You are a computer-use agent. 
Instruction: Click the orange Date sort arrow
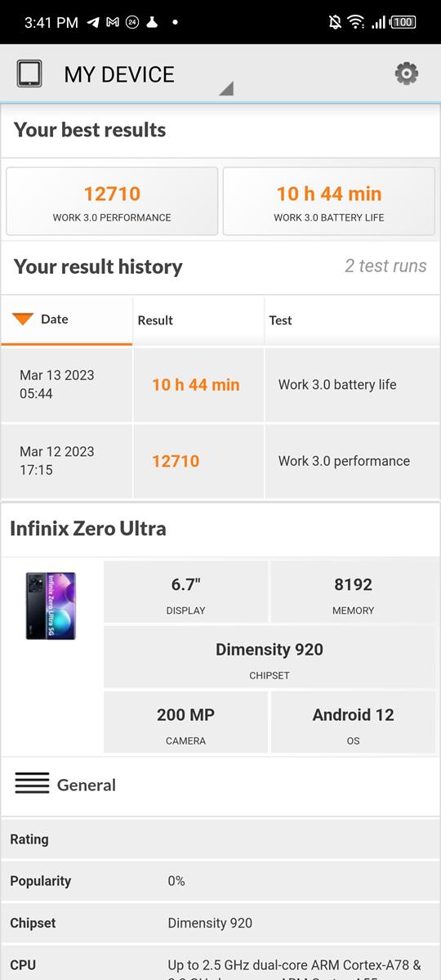point(23,320)
